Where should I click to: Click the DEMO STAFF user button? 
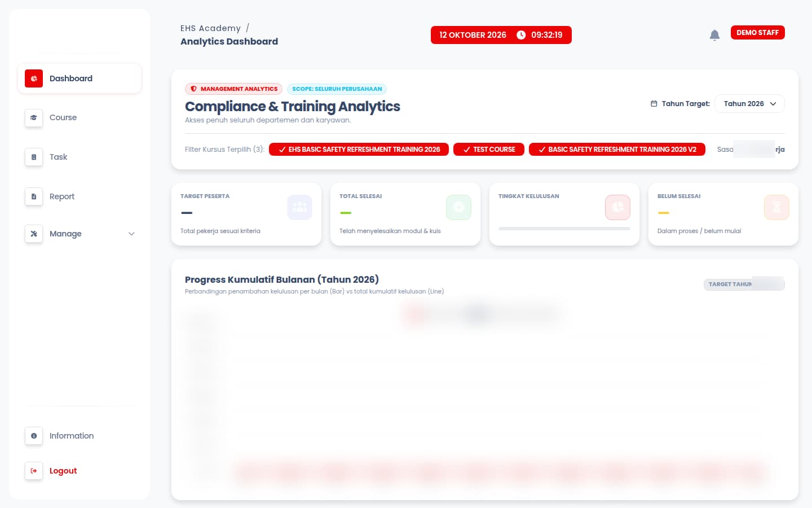tap(757, 33)
